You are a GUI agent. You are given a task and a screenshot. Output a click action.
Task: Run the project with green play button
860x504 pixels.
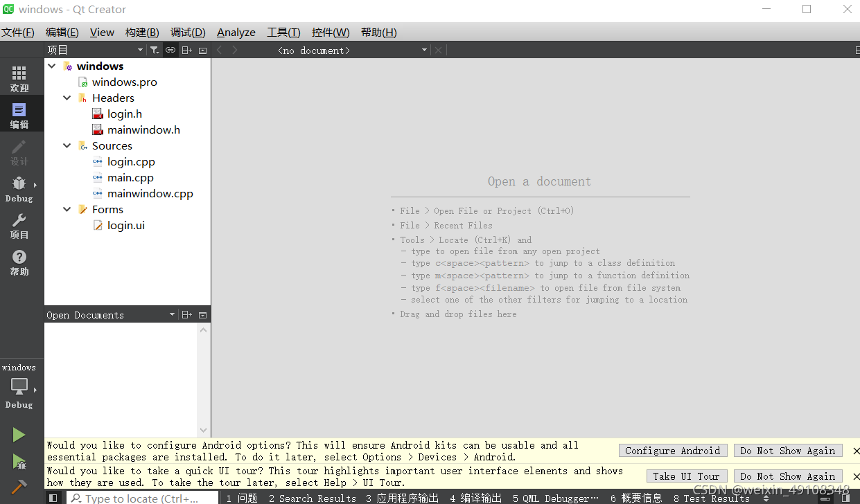point(19,435)
